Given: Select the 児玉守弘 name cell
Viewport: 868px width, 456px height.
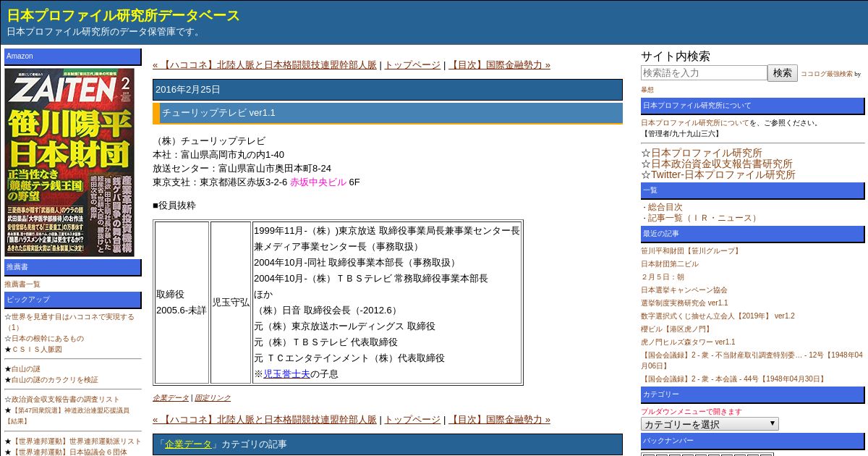Looking at the screenshot, I should (x=231, y=303).
